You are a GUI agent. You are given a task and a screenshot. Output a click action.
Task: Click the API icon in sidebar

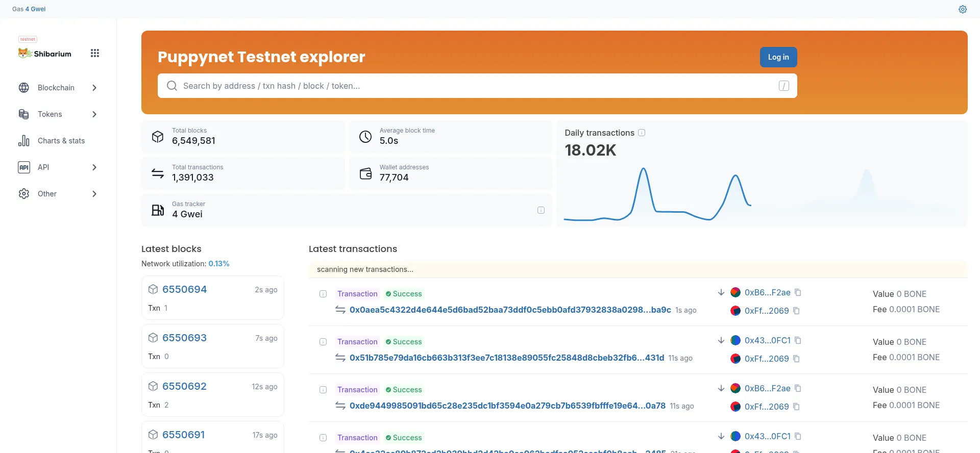click(24, 167)
